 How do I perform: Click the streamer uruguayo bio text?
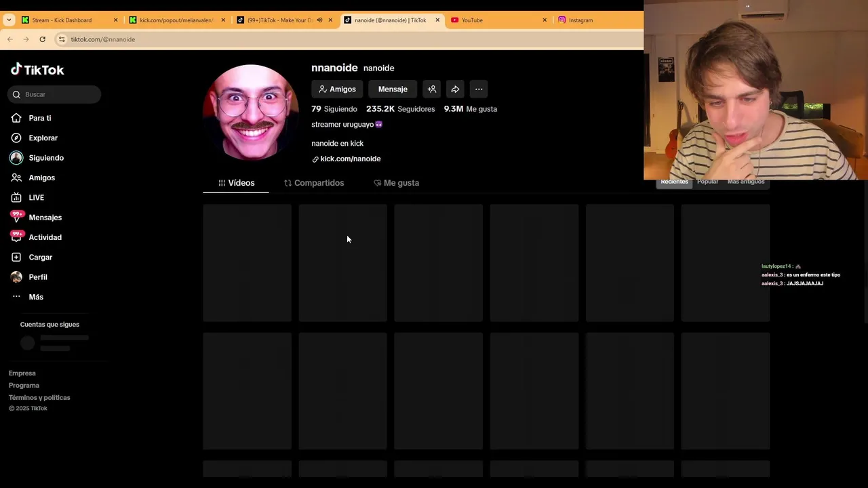(347, 125)
